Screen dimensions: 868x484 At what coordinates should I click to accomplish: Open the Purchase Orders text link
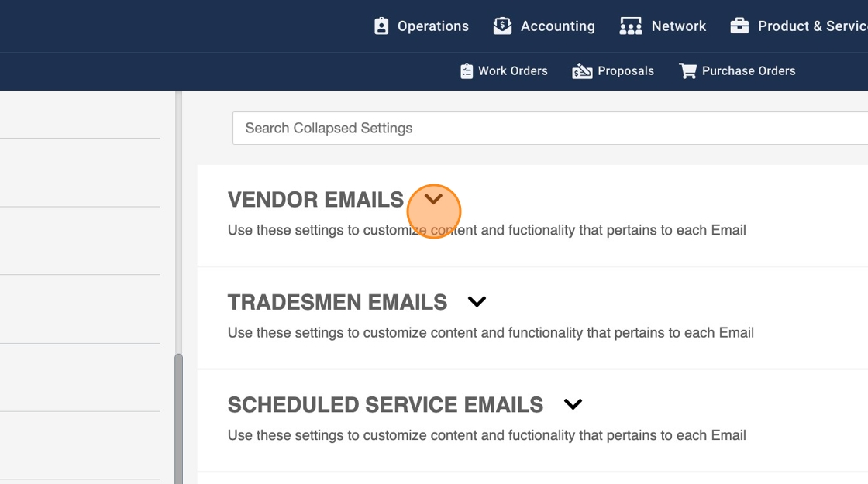pos(748,71)
